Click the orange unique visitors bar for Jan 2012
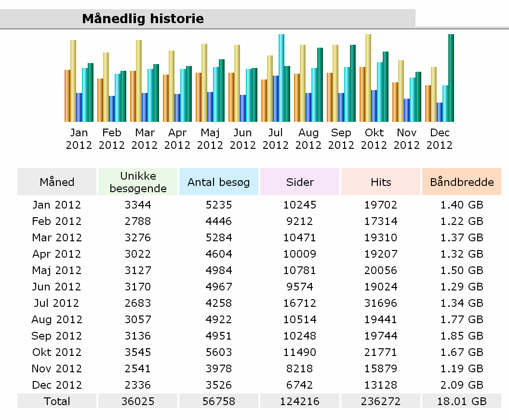The image size is (509, 420). point(67,96)
